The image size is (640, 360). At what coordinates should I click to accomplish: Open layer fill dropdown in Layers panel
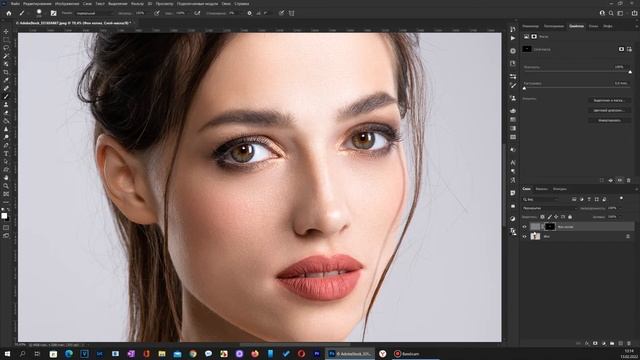[x=620, y=217]
